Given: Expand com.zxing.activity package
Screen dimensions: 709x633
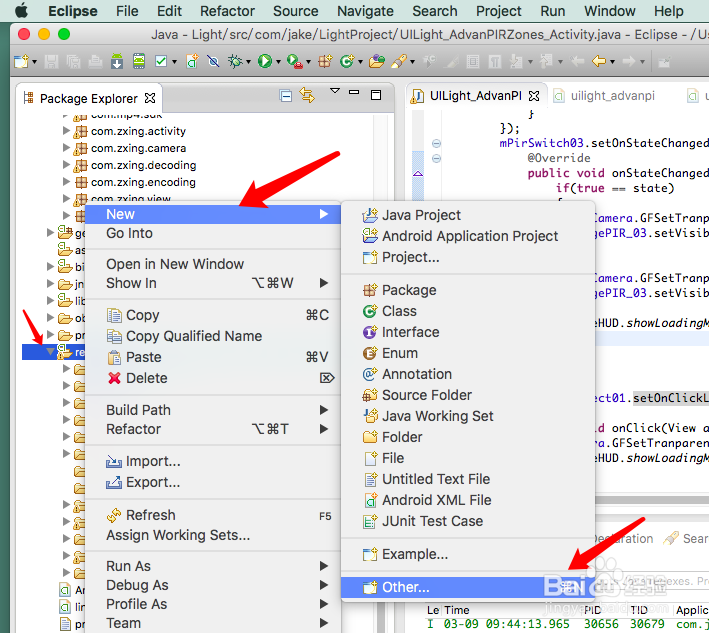Looking at the screenshot, I should coord(66,131).
